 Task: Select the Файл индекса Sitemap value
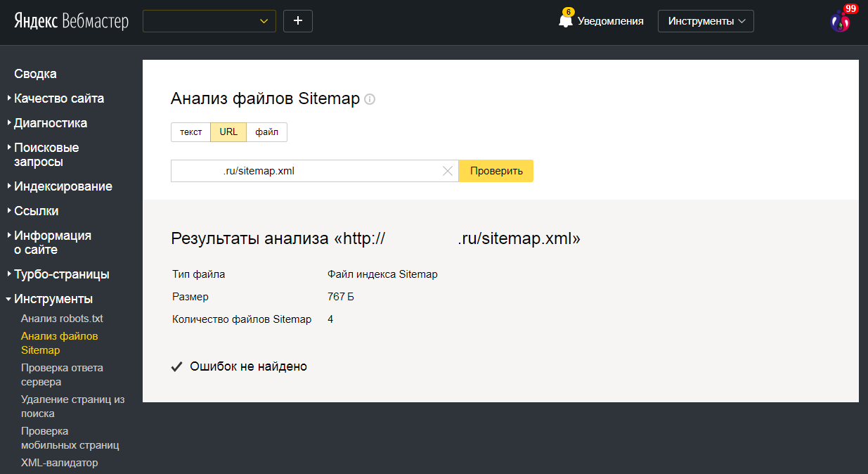[382, 274]
